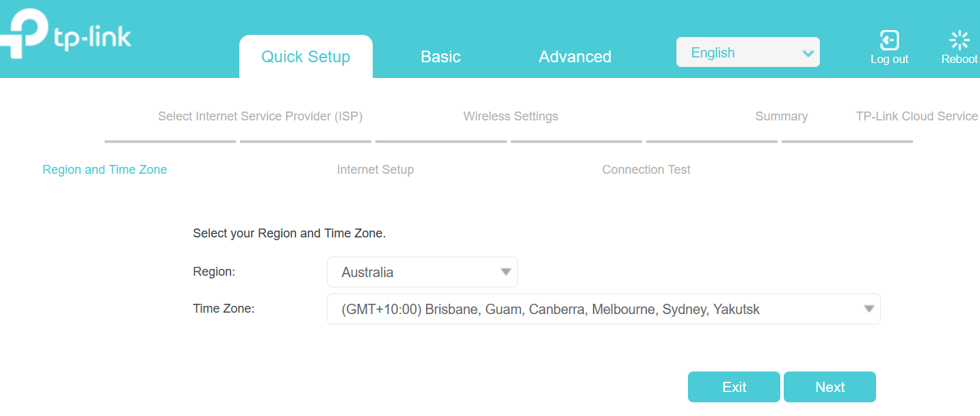Screen dimensions: 980x416
Task: Click the Next button
Action: (x=830, y=387)
